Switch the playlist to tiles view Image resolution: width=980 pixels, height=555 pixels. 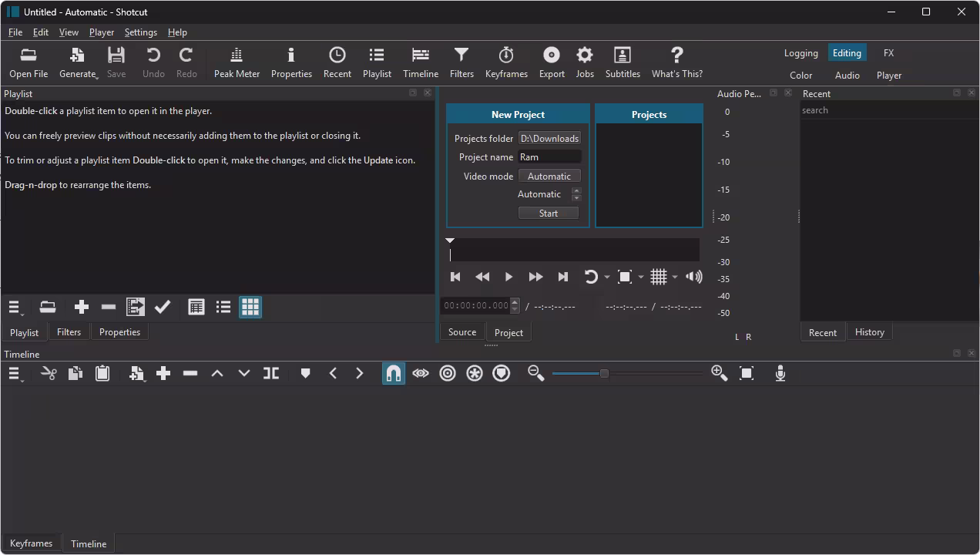tap(223, 308)
